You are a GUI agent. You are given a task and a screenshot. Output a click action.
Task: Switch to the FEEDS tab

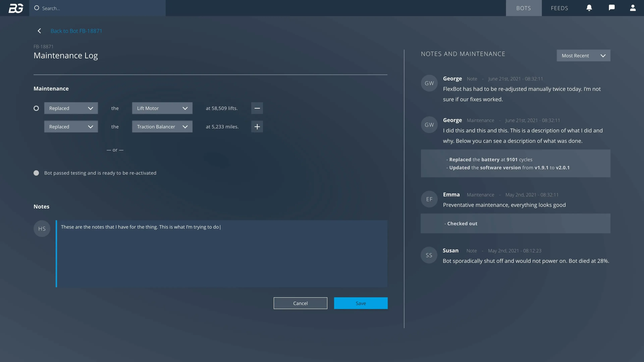[559, 8]
